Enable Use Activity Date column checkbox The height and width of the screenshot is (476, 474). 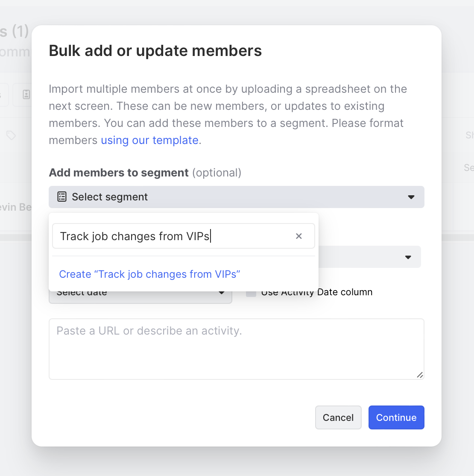point(251,293)
